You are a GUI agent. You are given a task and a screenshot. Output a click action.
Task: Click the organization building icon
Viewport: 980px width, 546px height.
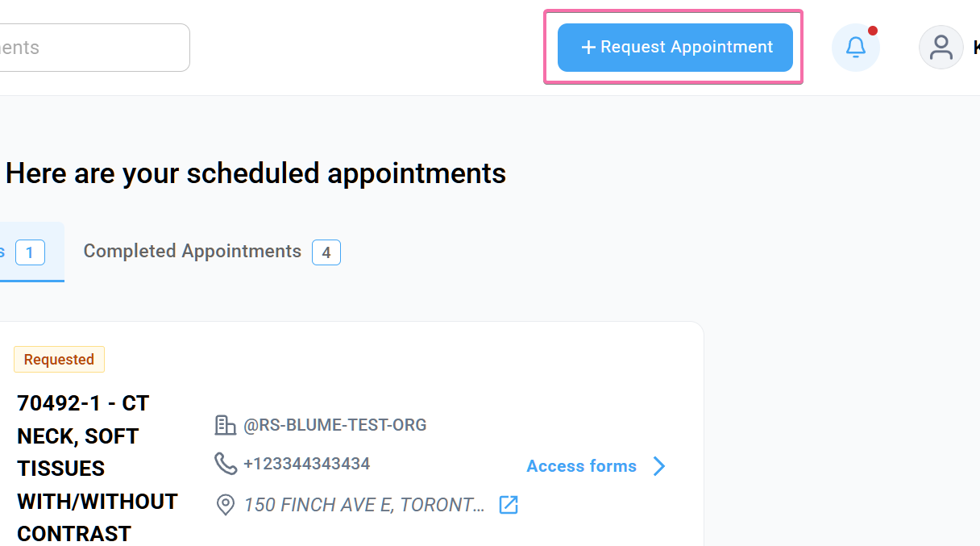click(x=225, y=425)
